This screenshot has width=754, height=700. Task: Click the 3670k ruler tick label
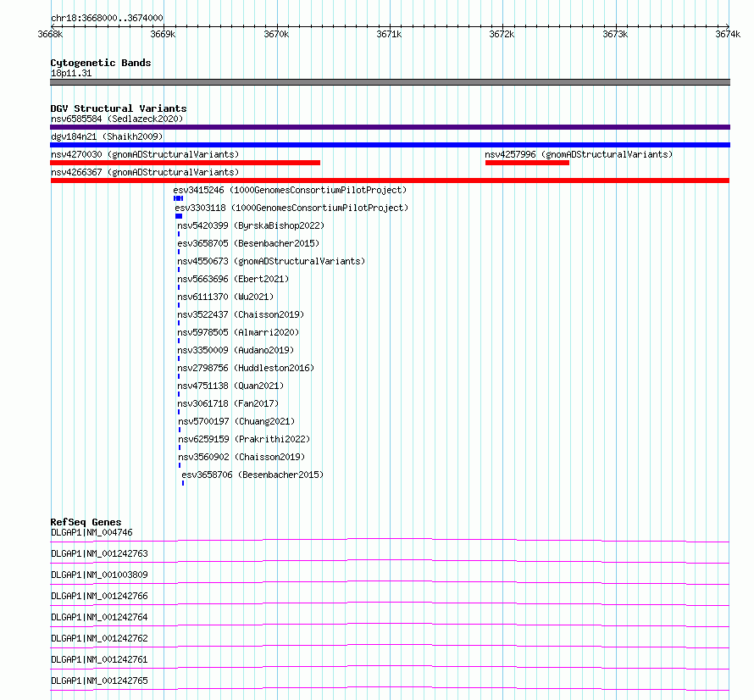click(x=276, y=34)
